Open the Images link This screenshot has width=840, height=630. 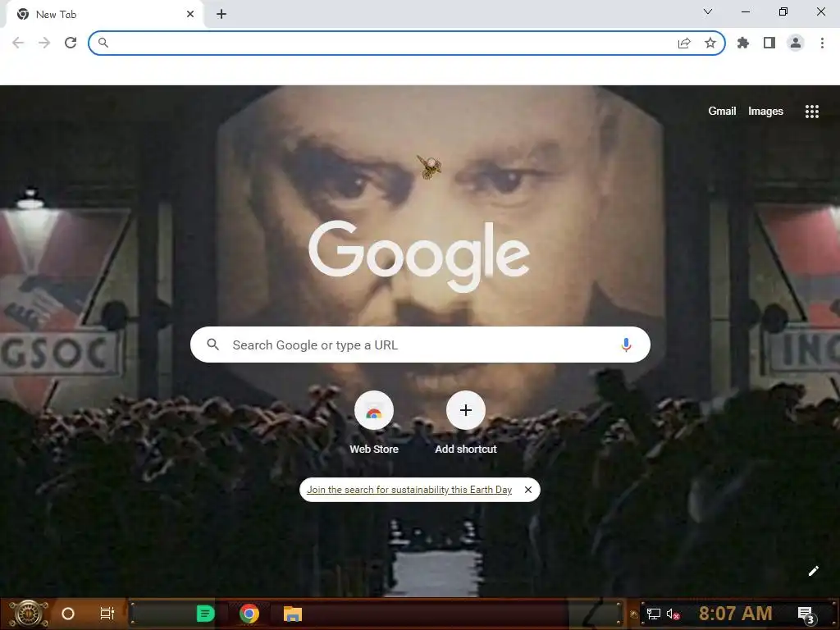[765, 111]
